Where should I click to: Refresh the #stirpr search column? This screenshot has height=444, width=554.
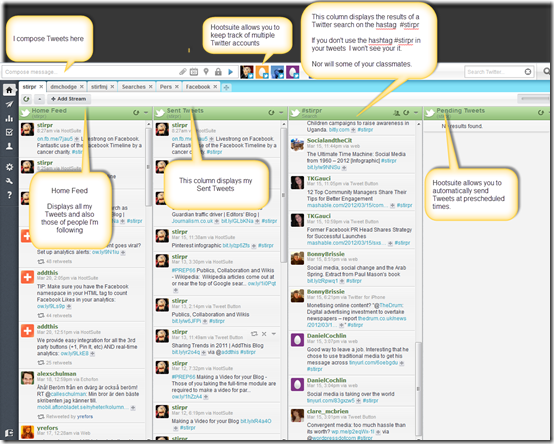pyautogui.click(x=406, y=113)
